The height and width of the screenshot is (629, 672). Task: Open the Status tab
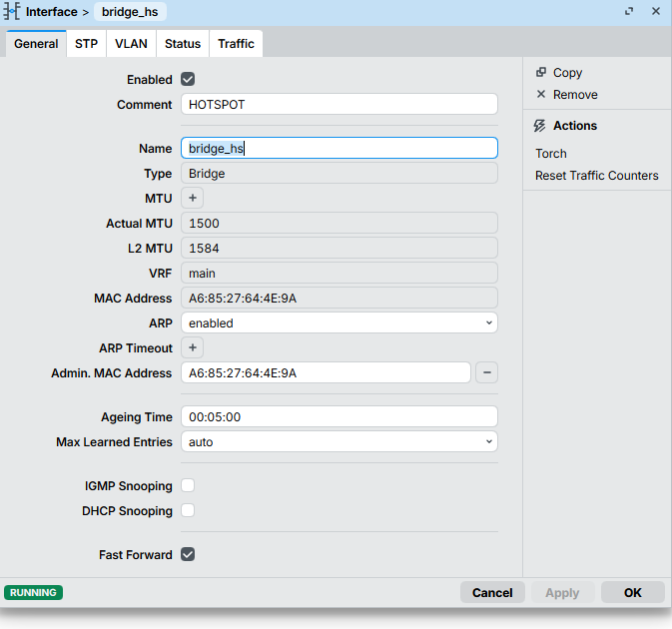pyautogui.click(x=183, y=44)
